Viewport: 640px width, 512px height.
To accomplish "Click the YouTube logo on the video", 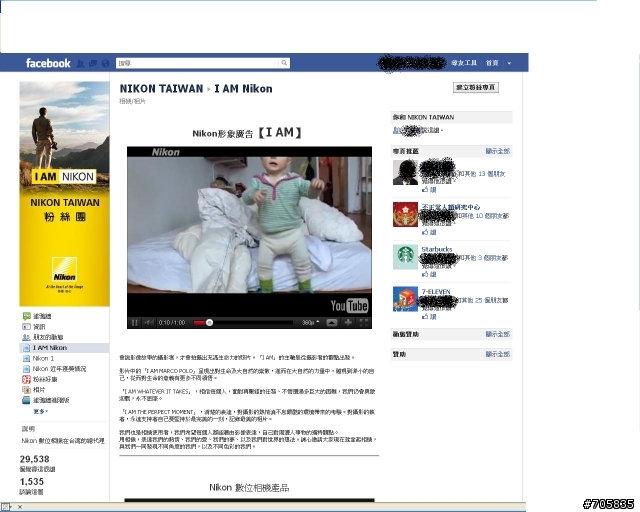I will pyautogui.click(x=349, y=305).
